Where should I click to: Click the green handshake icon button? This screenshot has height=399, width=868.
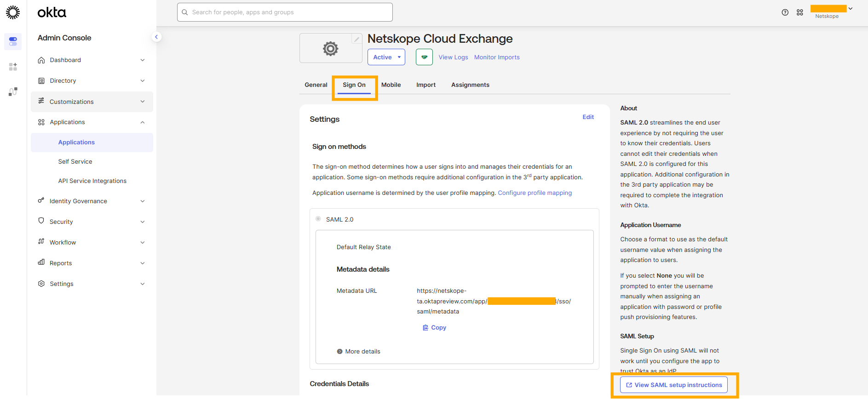click(424, 57)
